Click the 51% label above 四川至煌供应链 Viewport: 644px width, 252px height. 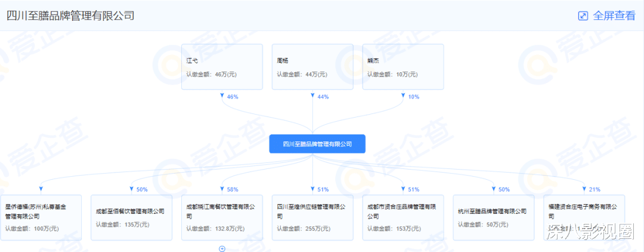click(x=323, y=189)
